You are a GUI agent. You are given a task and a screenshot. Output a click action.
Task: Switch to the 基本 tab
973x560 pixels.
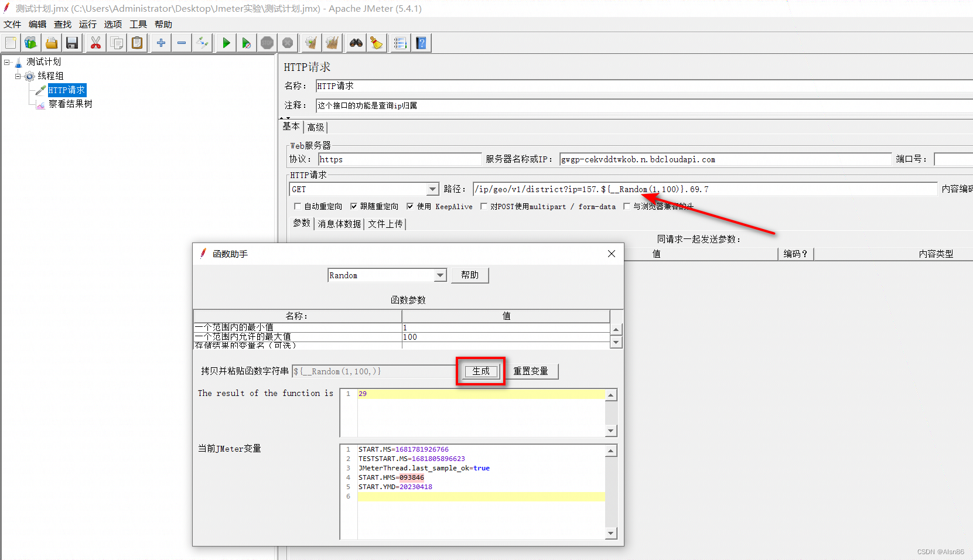coord(291,127)
